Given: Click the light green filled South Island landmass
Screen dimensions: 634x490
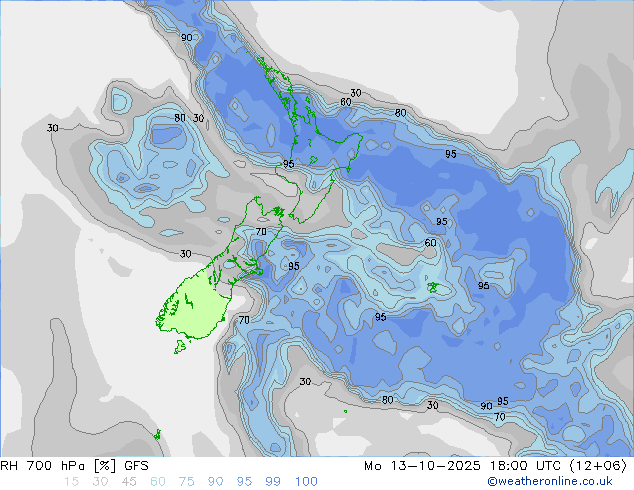Looking at the screenshot, I should pos(196,307).
